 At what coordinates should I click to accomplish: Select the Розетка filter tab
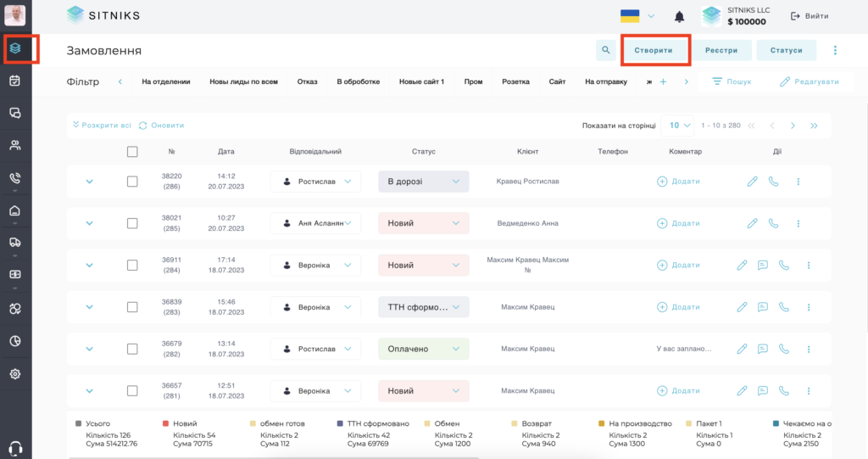[515, 81]
